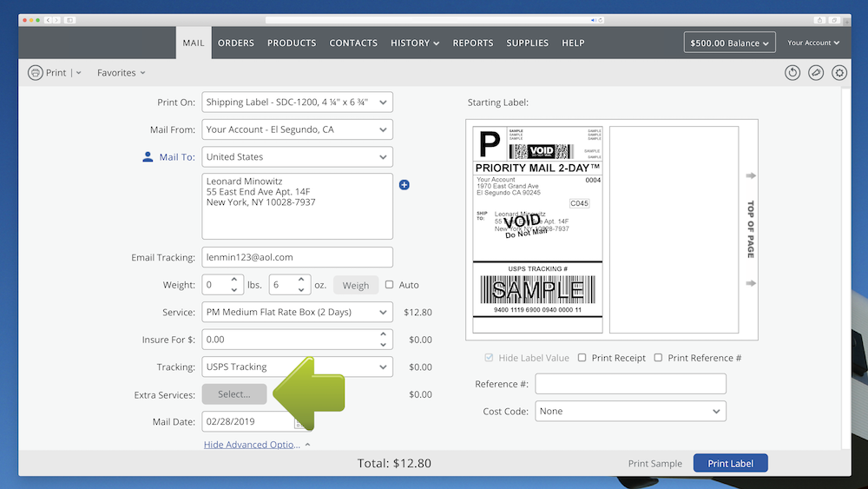Open the SUPPLIES tab
This screenshot has width=868, height=489.
pyautogui.click(x=528, y=43)
